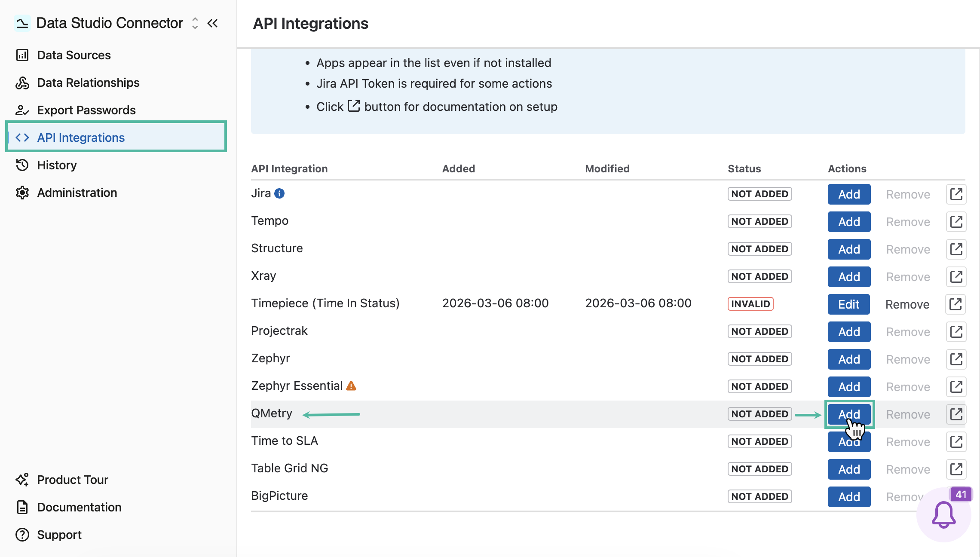Open Documentation link in sidebar
Screen dimensions: 980x557
79,507
